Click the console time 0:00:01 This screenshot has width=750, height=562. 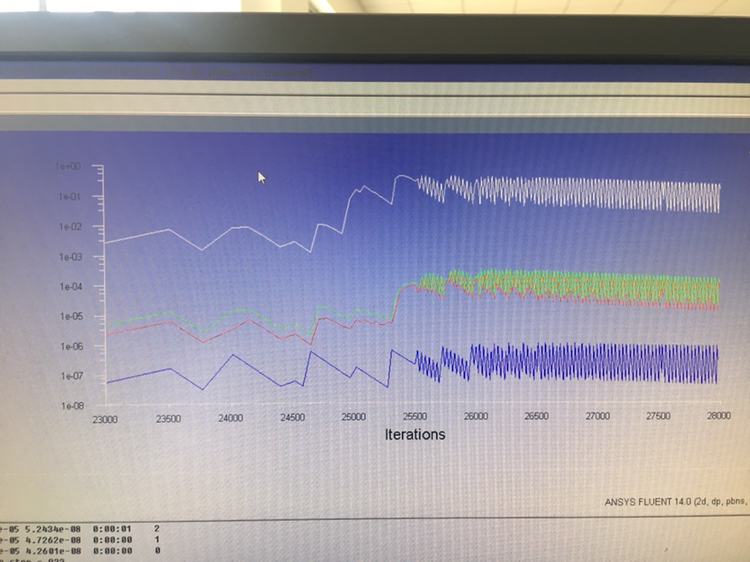(112, 529)
